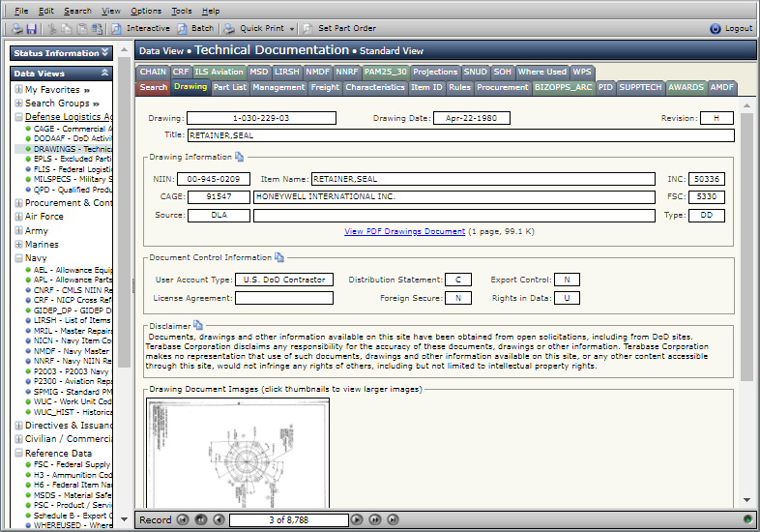The height and width of the screenshot is (532, 760).
Task: Open the Edit menu
Action: tap(46, 11)
